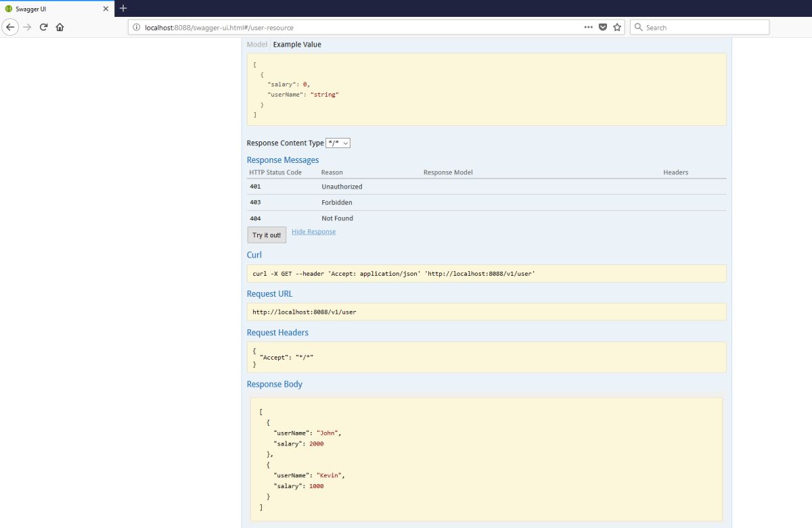This screenshot has width=812, height=528.
Task: Click the Not Found reason text
Action: point(337,218)
